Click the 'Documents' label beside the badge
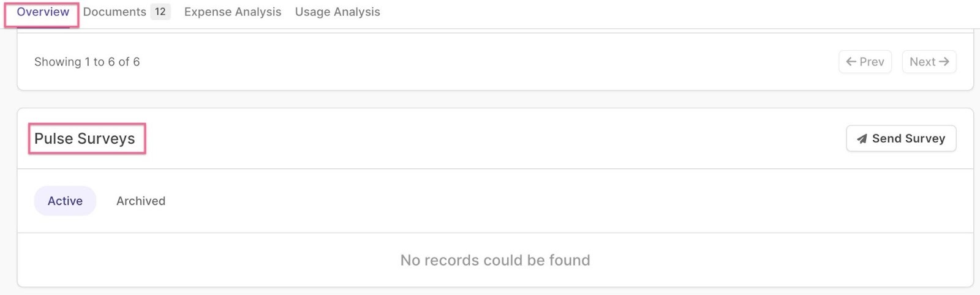The height and width of the screenshot is (295, 980). 115,12
